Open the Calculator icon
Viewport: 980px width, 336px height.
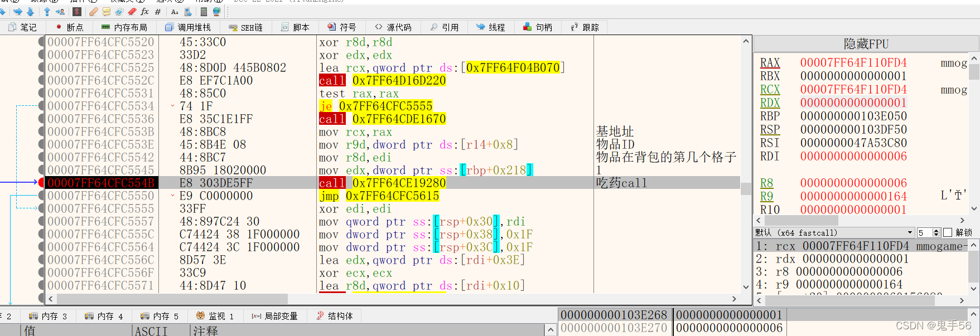(x=204, y=11)
